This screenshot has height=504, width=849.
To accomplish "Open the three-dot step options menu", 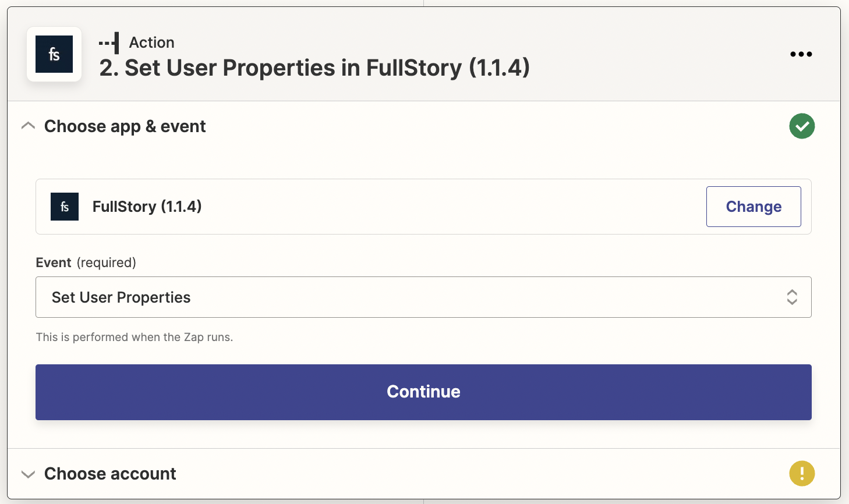I will tap(801, 54).
